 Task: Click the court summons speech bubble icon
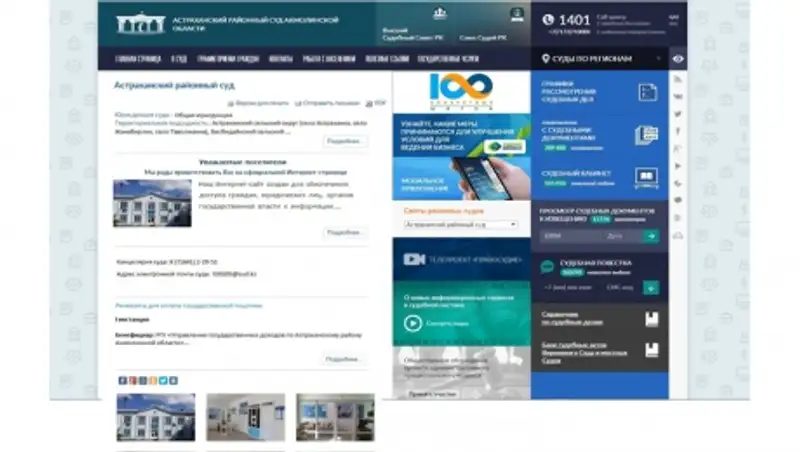tap(547, 266)
